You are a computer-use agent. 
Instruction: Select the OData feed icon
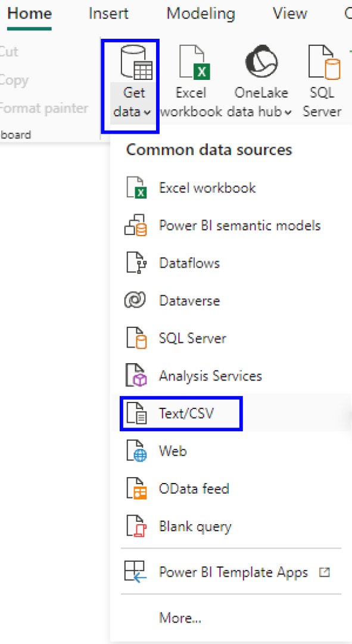(136, 489)
